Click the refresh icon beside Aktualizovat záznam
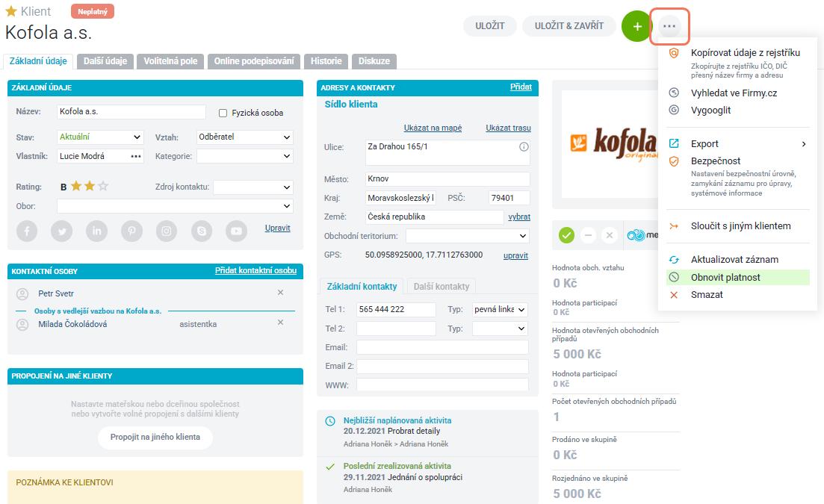This screenshot has width=824, height=504. [x=674, y=259]
